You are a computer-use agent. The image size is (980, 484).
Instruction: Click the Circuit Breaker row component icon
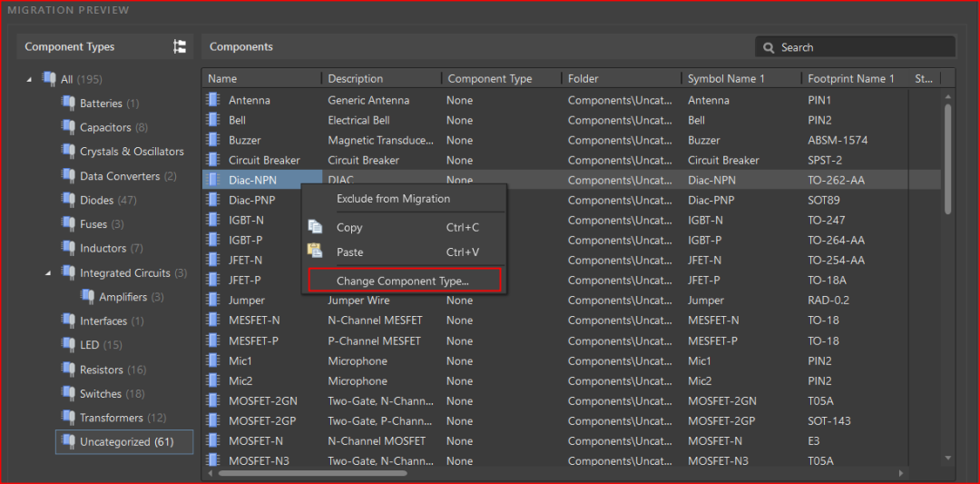click(x=213, y=160)
